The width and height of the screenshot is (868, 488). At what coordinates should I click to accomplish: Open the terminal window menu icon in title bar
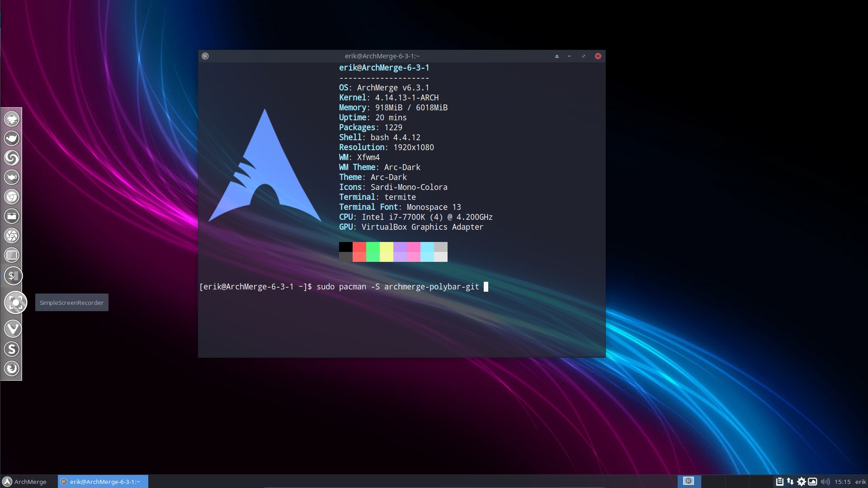[205, 56]
